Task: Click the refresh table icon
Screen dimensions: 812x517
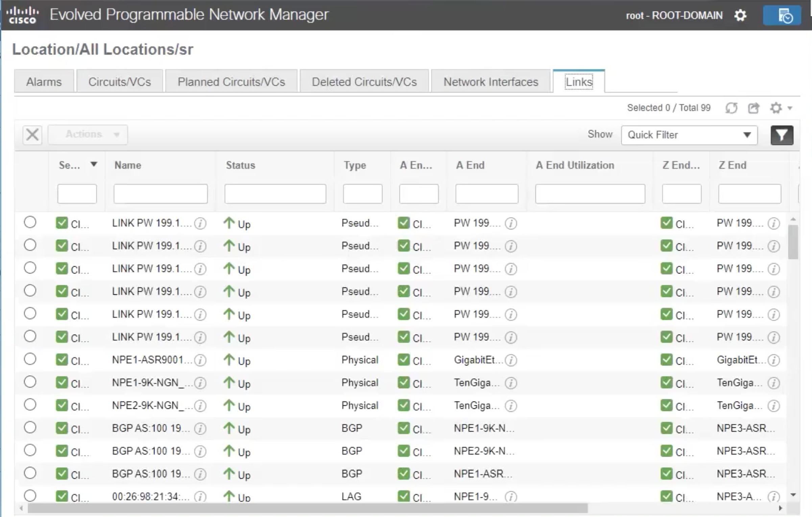Action: pyautogui.click(x=731, y=108)
